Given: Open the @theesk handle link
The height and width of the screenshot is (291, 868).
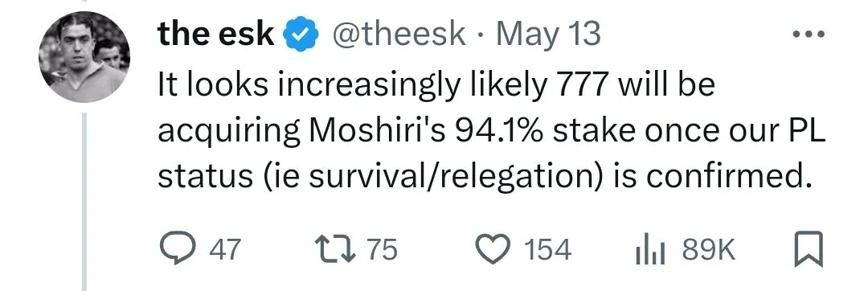Looking at the screenshot, I should click(x=398, y=35).
